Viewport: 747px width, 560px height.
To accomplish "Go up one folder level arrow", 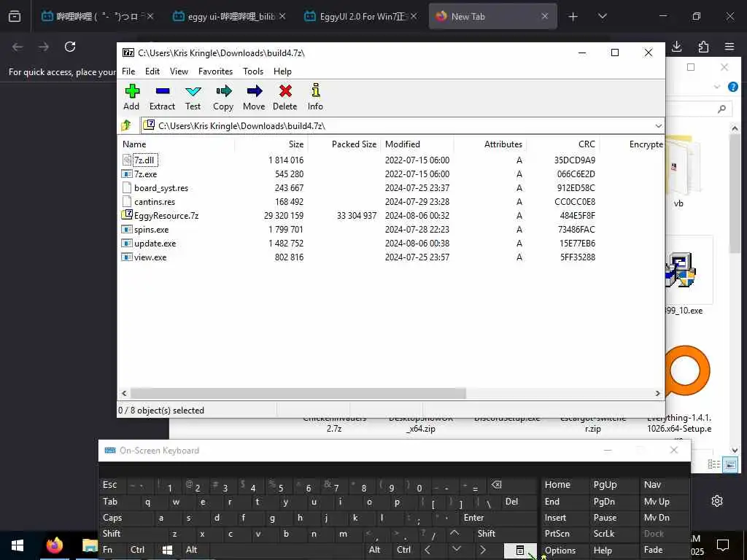I will [x=126, y=125].
